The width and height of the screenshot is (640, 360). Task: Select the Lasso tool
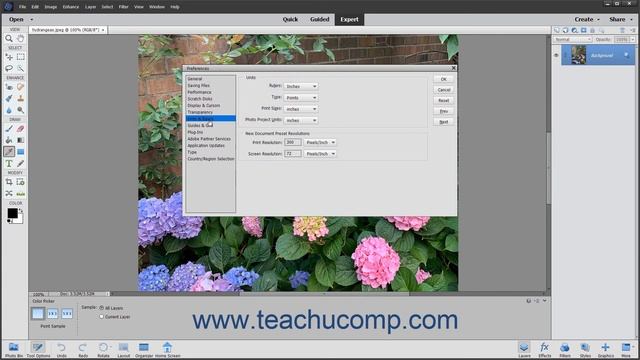coord(9,68)
